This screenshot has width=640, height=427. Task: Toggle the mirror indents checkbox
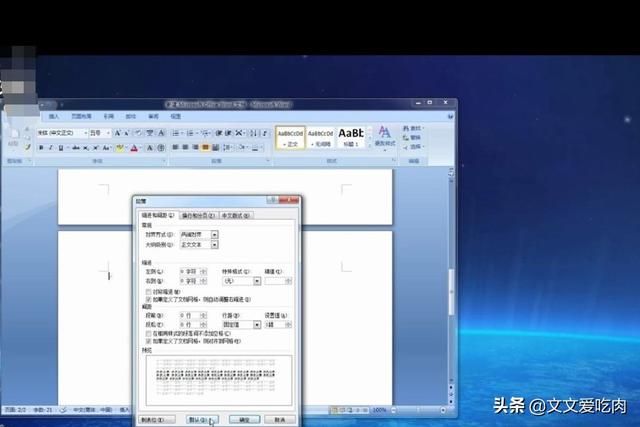pos(149,291)
